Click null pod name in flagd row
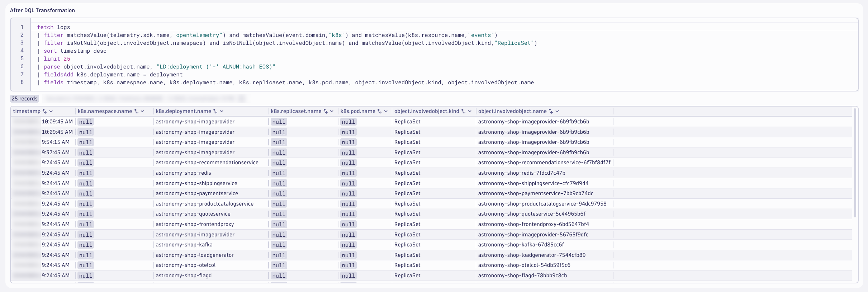The width and height of the screenshot is (868, 292). [348, 276]
